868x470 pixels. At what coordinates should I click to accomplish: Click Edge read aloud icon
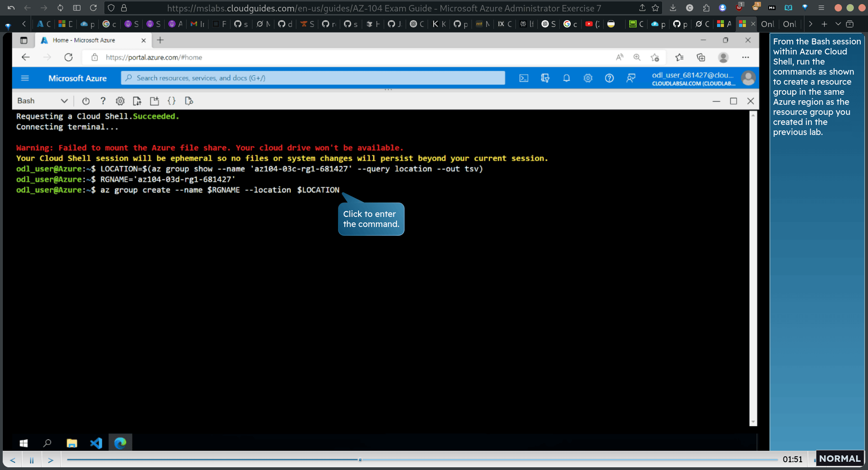click(620, 57)
